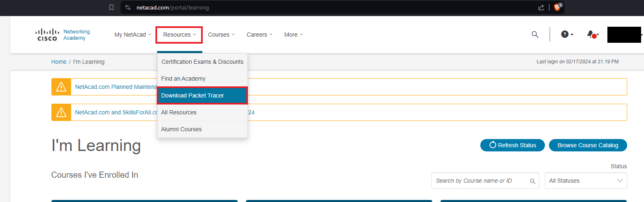
Task: Click warning icon on Planned Maintenance alert
Action: 61,87
